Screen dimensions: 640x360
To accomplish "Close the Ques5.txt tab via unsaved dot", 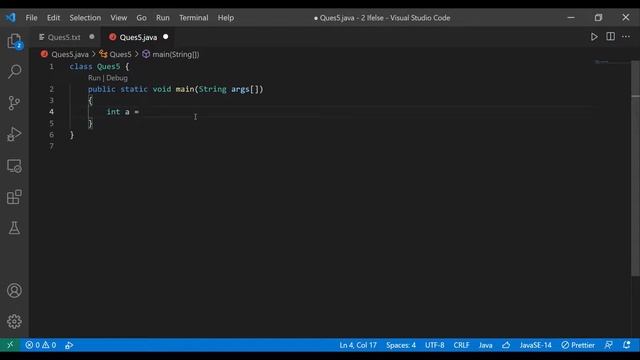I will 92,37.
